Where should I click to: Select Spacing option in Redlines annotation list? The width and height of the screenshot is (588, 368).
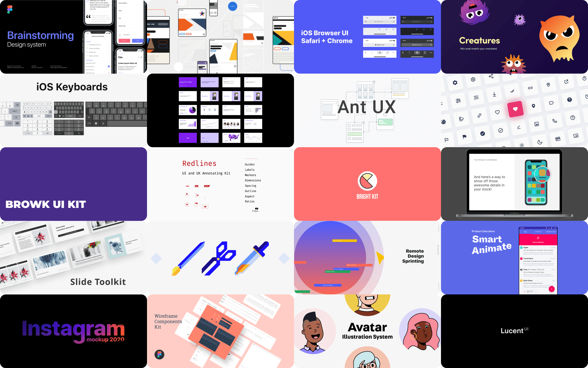click(x=251, y=186)
